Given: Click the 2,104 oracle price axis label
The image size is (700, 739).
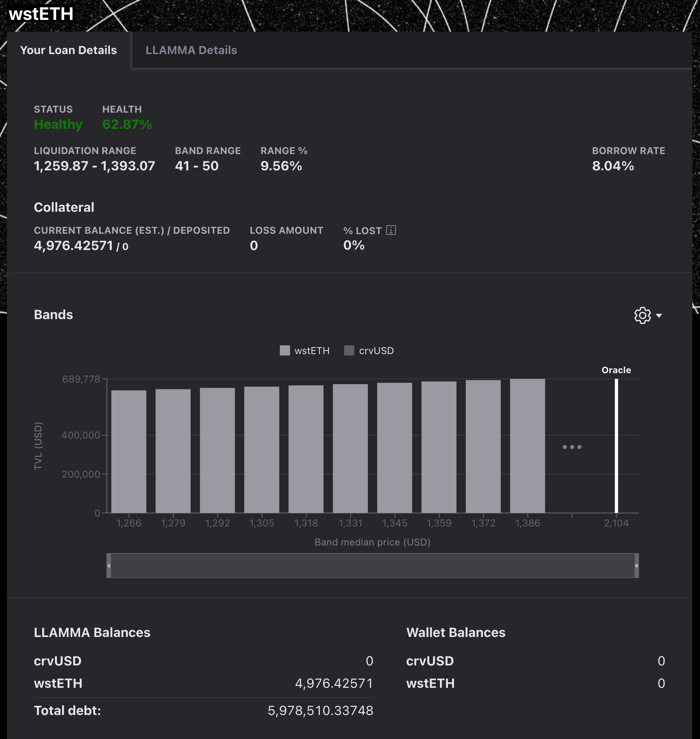Looking at the screenshot, I should tap(616, 523).
